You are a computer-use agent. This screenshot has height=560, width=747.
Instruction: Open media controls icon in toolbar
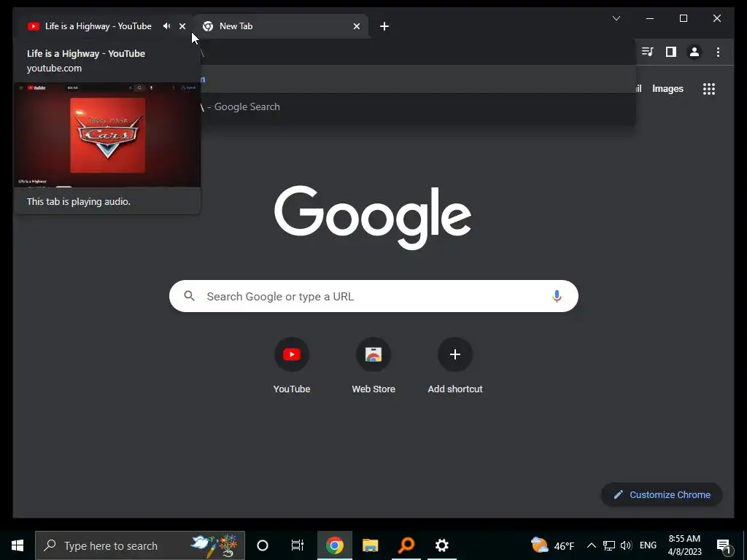click(x=648, y=52)
